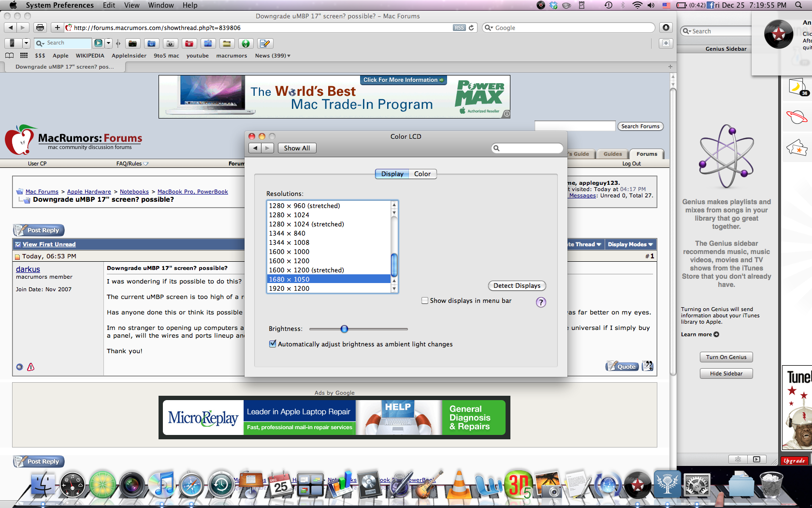Click the Detect Displays button
The height and width of the screenshot is (508, 812).
[517, 285]
